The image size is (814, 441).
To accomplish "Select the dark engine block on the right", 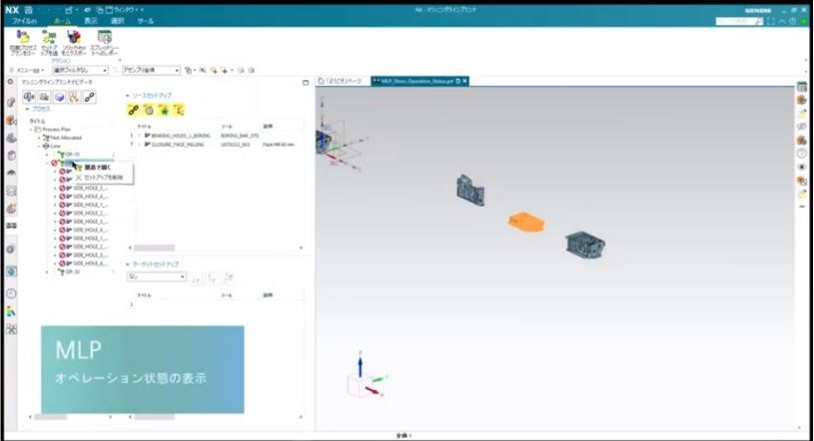I will pos(585,245).
